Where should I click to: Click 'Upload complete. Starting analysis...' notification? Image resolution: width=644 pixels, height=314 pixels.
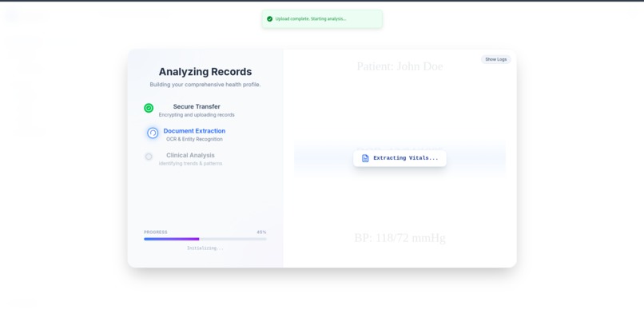click(x=322, y=19)
